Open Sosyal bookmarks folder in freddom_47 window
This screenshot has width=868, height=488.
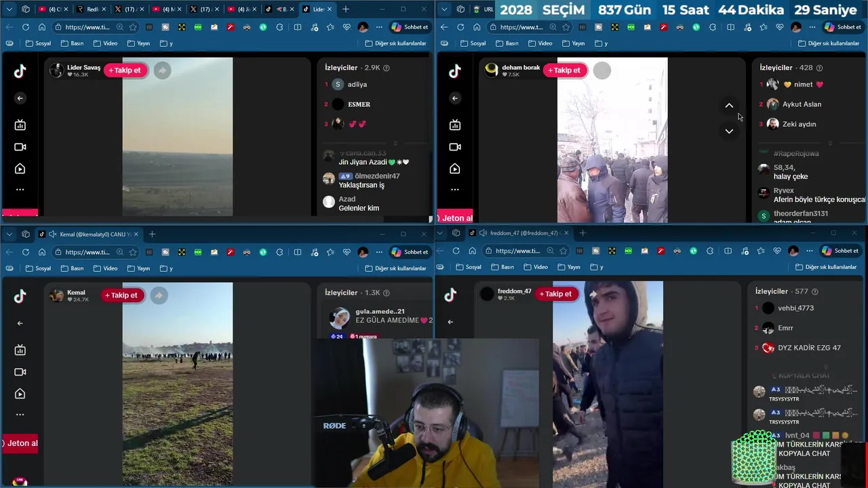tap(468, 267)
